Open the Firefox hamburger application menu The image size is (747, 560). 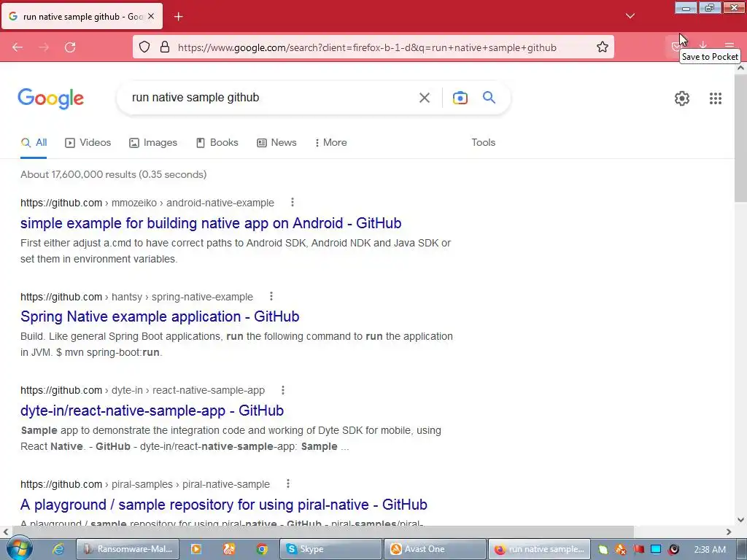point(729,45)
